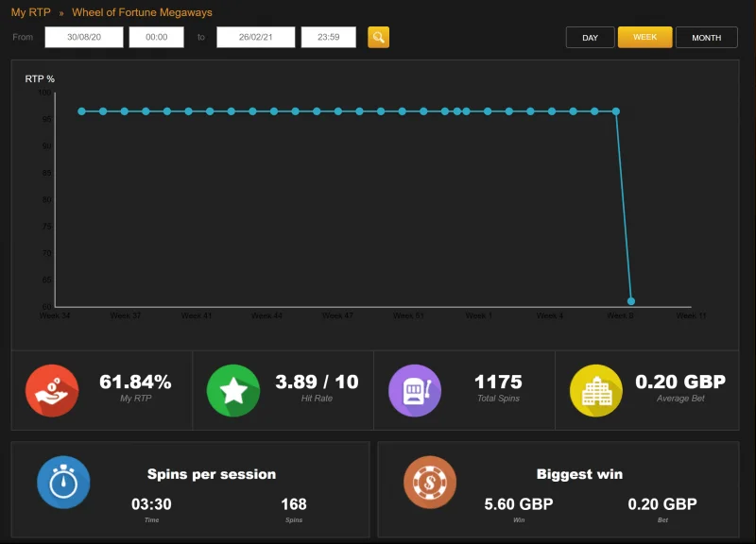Click the yellow magnifier search button
Viewport: 756px width, 544px height.
point(379,37)
